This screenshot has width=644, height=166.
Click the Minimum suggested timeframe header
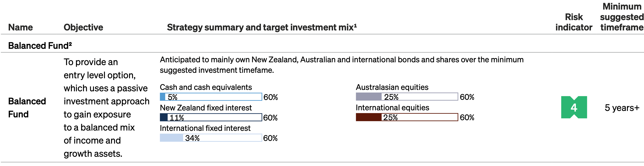[x=622, y=17]
